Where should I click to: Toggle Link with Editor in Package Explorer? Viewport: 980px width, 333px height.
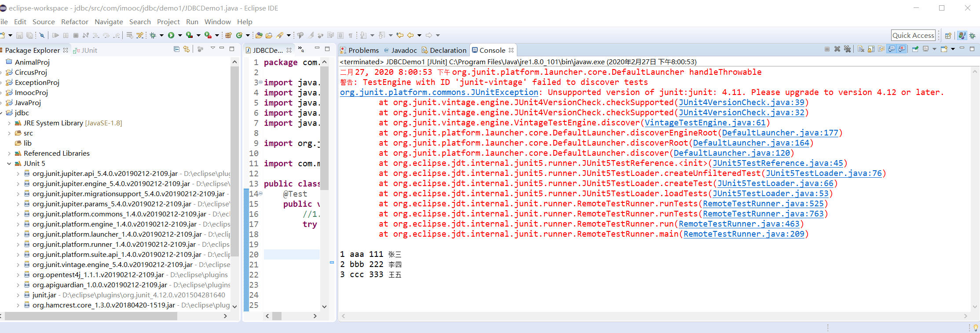186,49
